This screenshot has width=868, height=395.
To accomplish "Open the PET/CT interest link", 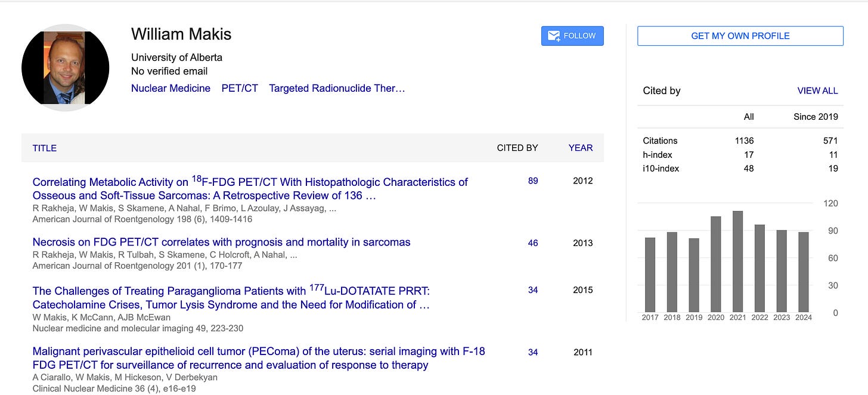I will pyautogui.click(x=240, y=88).
